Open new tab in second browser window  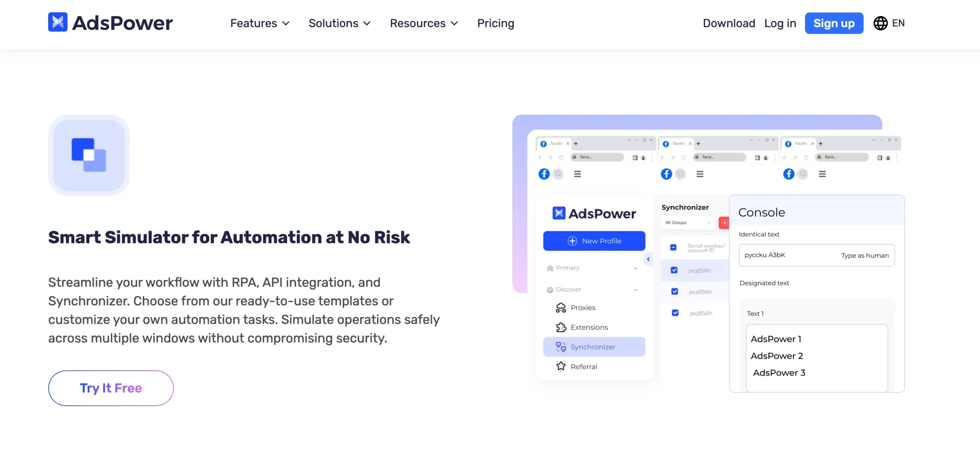pos(698,144)
